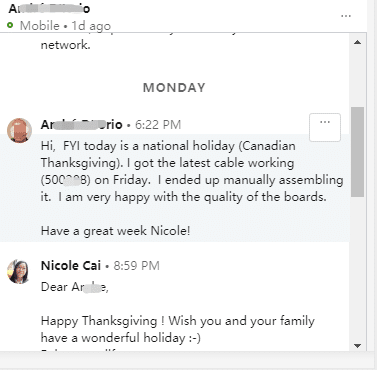Click the vertical scrollbar thumb
Screen dimensions: 377x370
(x=358, y=152)
